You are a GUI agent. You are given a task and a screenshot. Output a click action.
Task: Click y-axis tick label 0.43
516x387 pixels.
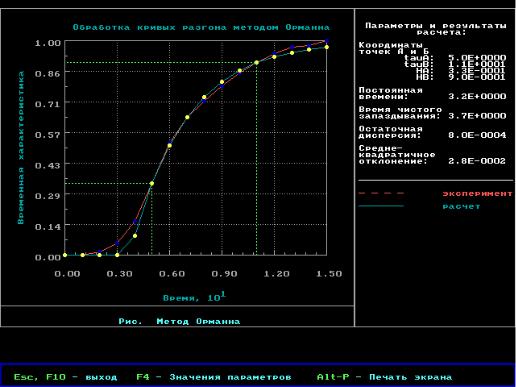pos(48,165)
